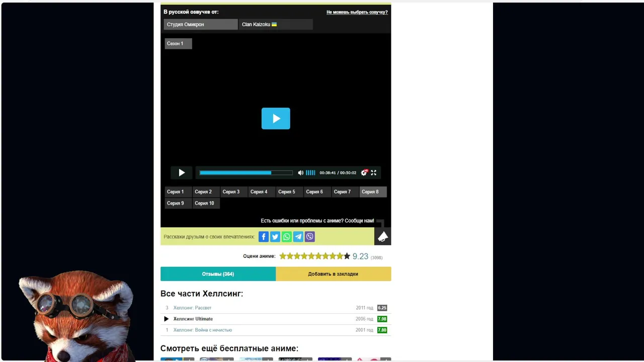
Task: Select the highlighted episode Серия 8
Action: click(x=373, y=192)
